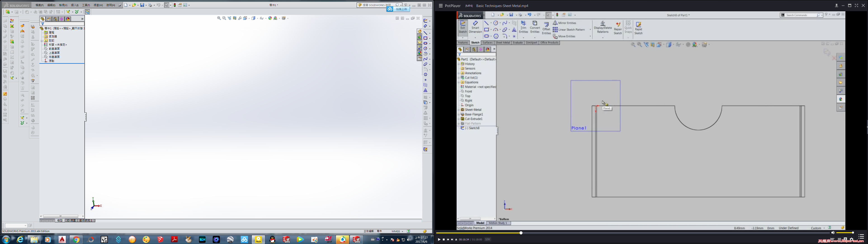Open the PropertyManager tab icon
This screenshot has height=244, width=868.
49,19
